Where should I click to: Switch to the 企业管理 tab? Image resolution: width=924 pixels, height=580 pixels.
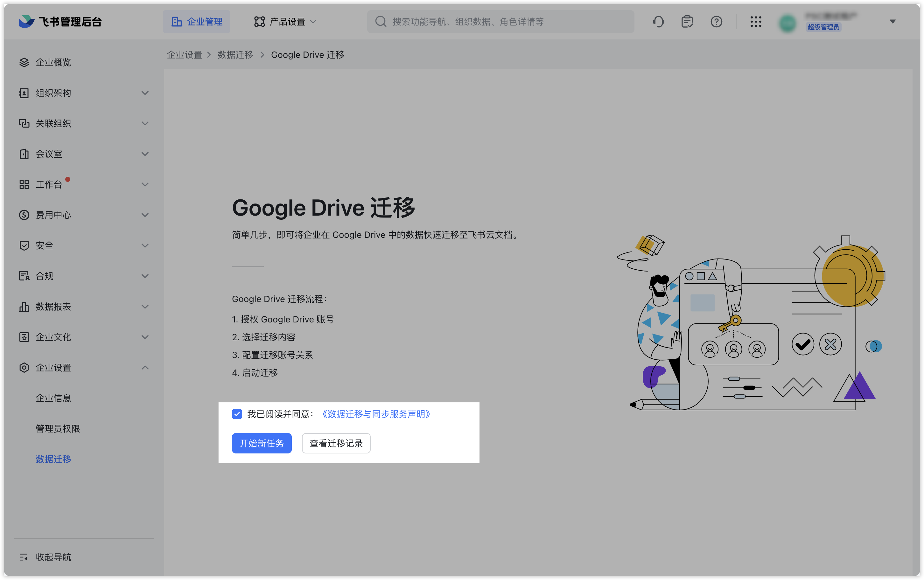pyautogui.click(x=196, y=22)
